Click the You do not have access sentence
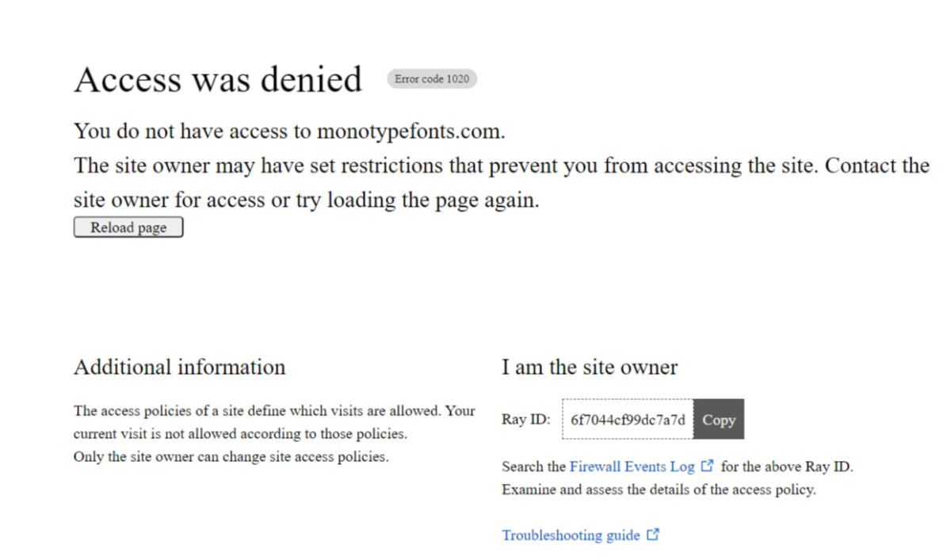The height and width of the screenshot is (560, 951). click(x=289, y=131)
